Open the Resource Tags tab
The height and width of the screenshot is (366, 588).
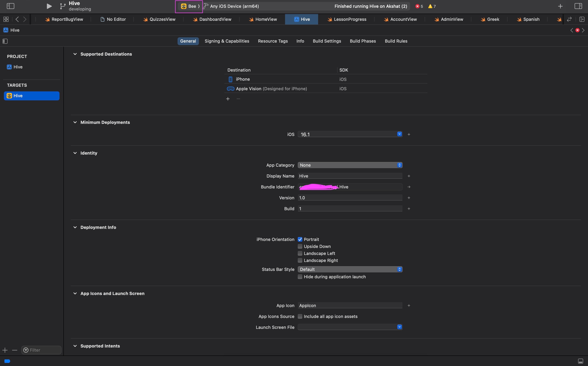click(x=273, y=41)
